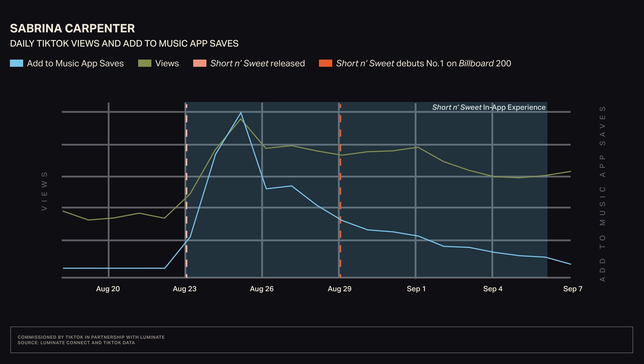Click the Luminate source credit text

(76, 343)
